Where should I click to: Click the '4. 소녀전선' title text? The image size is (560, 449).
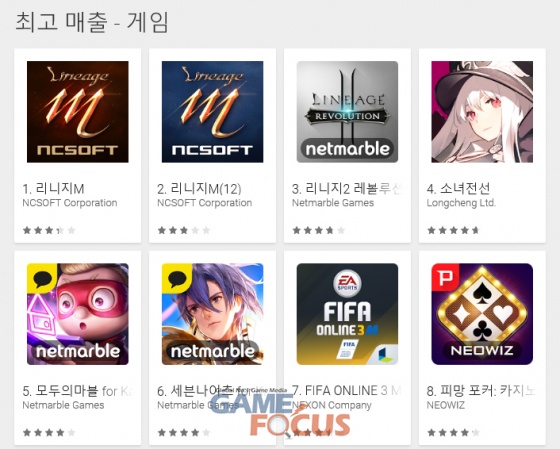(458, 189)
